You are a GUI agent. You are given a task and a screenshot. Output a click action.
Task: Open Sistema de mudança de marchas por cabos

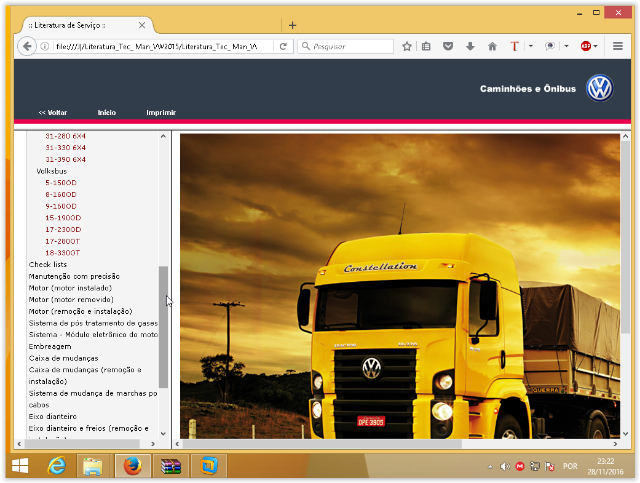tap(93, 399)
